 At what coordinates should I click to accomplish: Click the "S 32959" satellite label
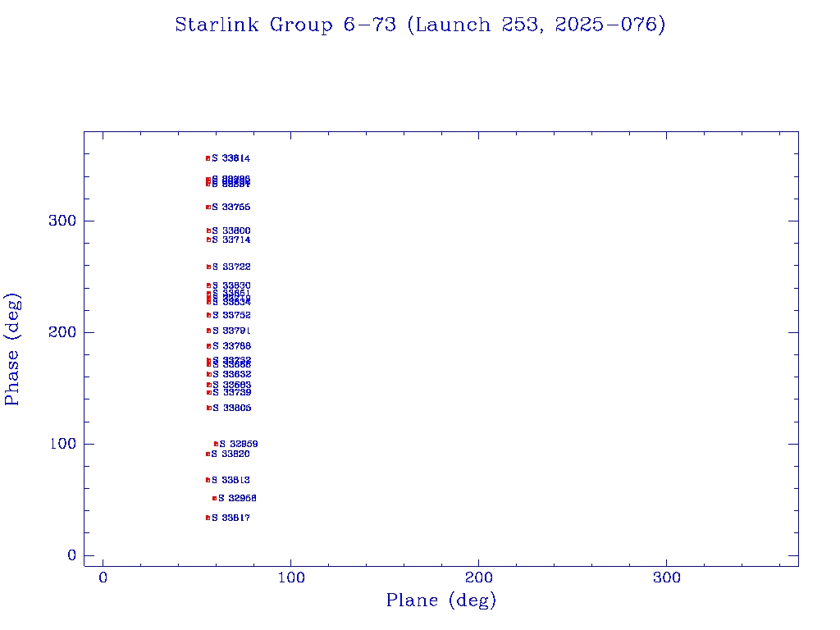point(239,444)
